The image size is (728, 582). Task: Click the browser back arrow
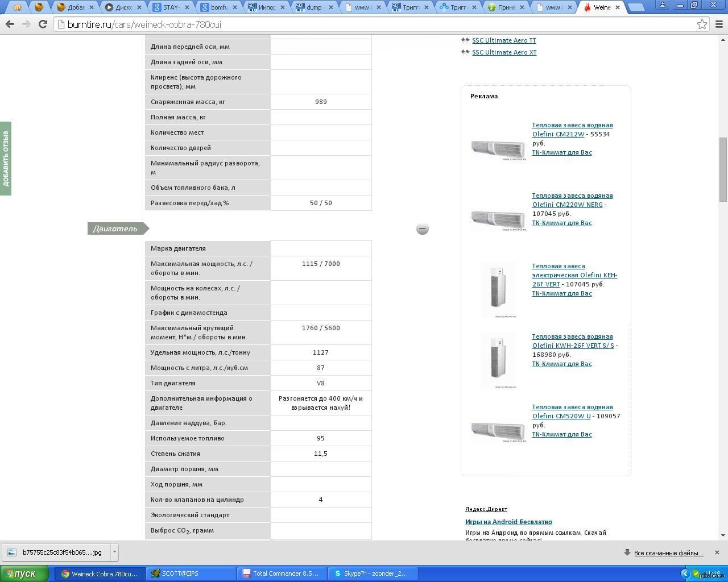point(10,24)
